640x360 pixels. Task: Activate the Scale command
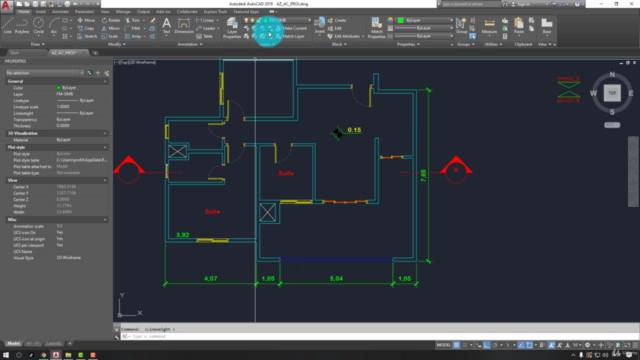tap(110, 36)
